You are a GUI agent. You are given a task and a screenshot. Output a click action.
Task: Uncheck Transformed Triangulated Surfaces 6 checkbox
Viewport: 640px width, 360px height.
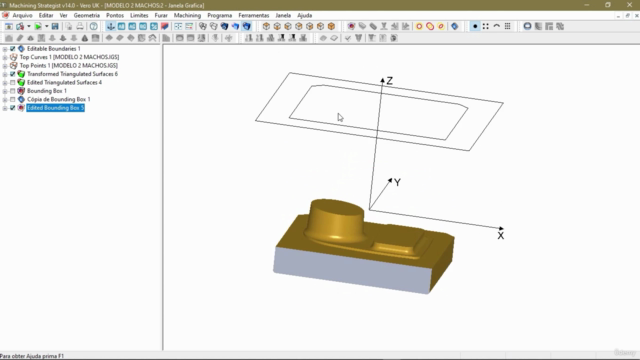click(x=13, y=74)
